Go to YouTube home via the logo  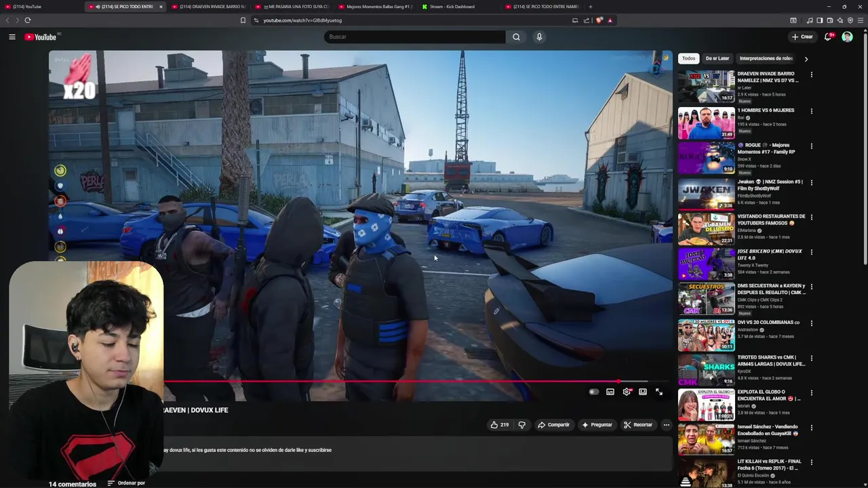[41, 37]
